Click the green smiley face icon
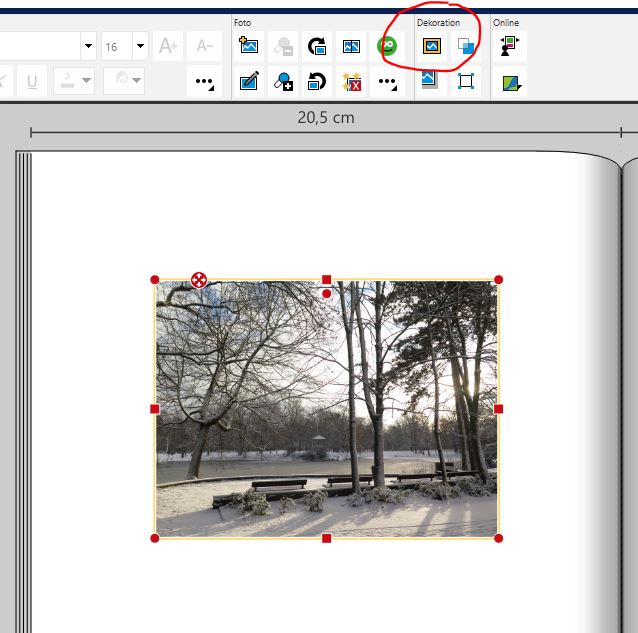This screenshot has height=633, width=638. click(387, 46)
